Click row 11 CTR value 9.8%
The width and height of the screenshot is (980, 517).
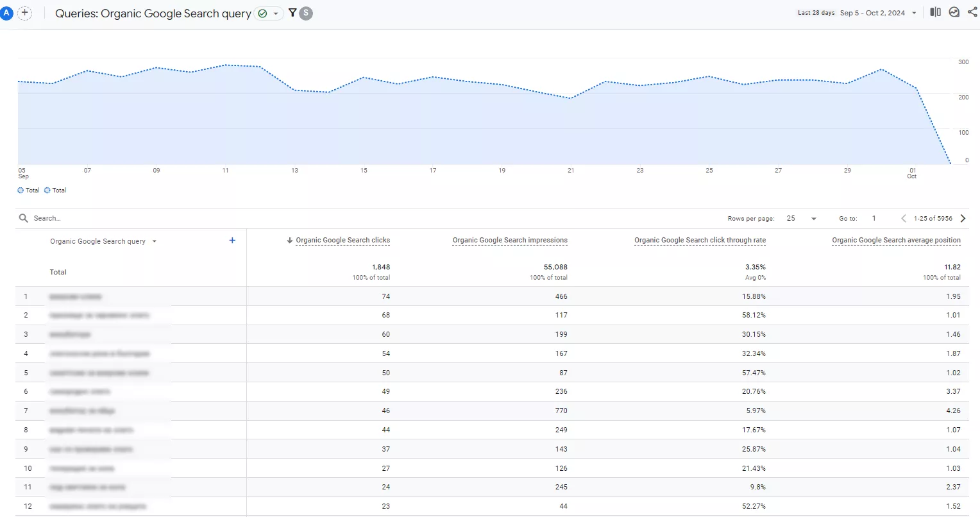coord(757,487)
